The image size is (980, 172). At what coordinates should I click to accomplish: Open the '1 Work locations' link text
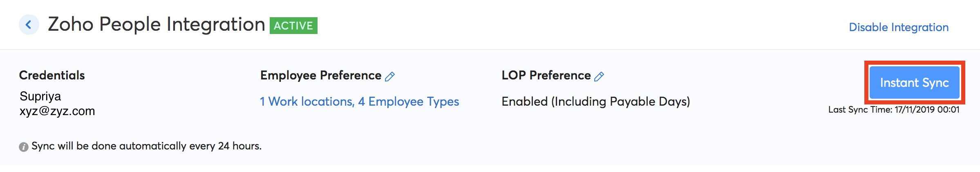[307, 102]
